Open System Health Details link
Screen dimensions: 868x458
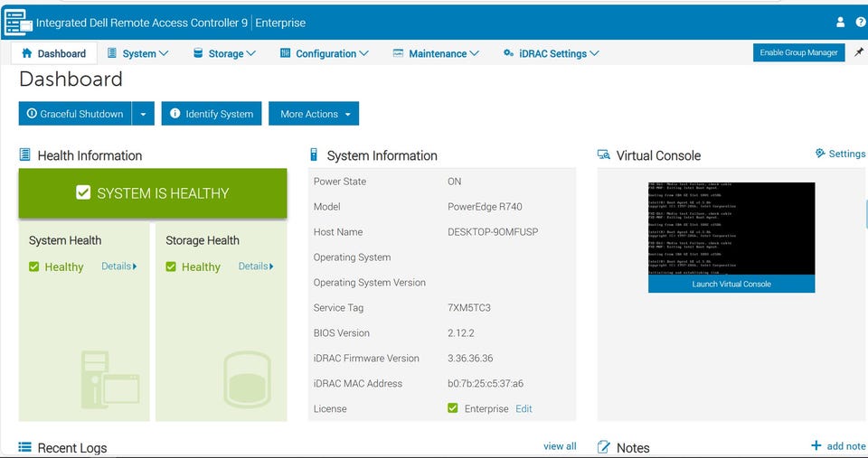[118, 266]
